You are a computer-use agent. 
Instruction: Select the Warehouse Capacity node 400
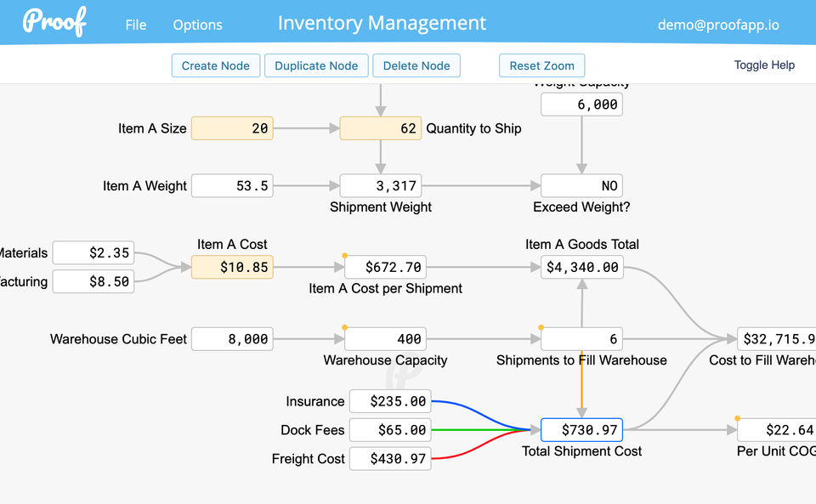(x=386, y=339)
